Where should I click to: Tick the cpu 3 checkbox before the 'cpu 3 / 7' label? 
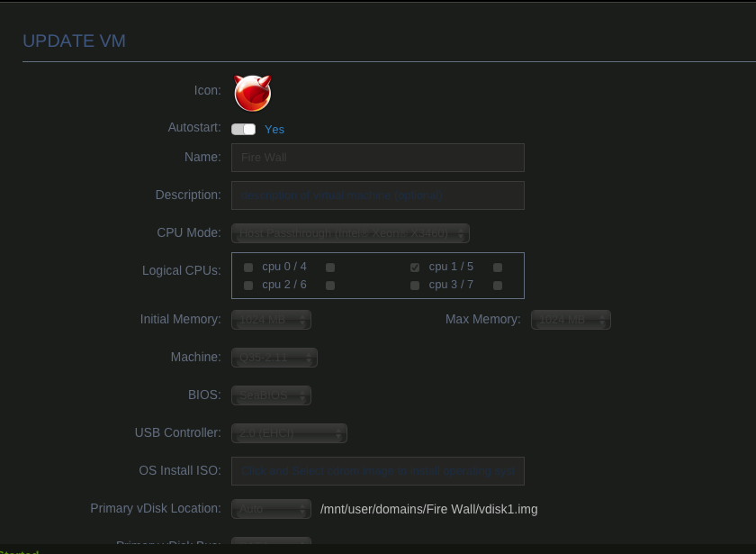click(x=415, y=286)
